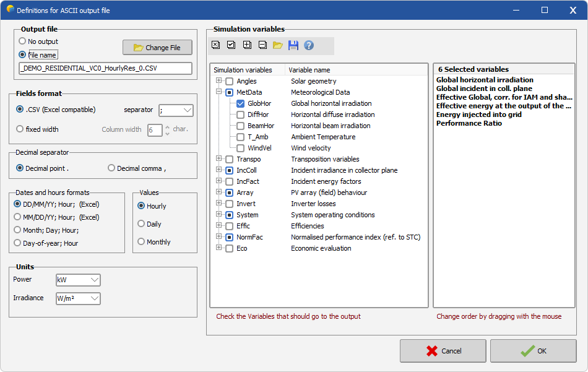Select Month; Day; Hour; date format
Image resolution: width=588 pixels, height=372 pixels.
[17, 230]
